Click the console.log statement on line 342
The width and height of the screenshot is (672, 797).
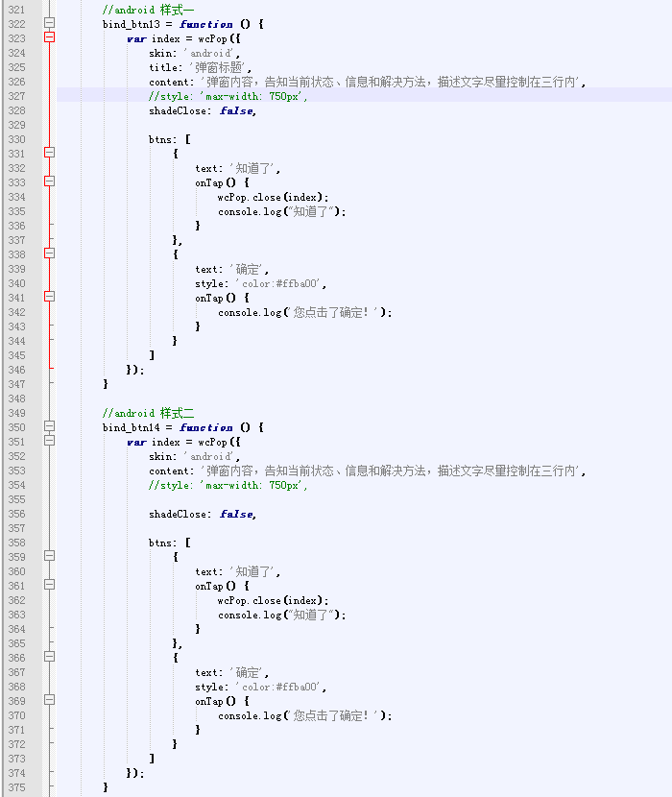click(305, 313)
